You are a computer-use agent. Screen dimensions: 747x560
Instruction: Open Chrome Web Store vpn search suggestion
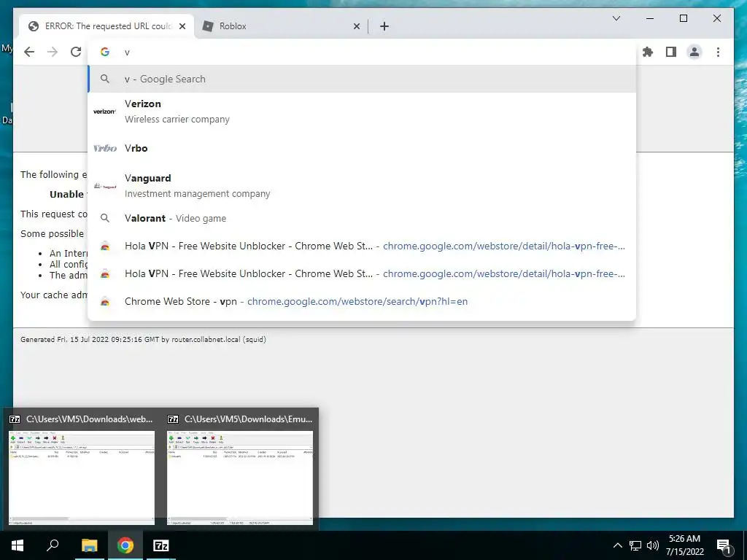[362, 301]
